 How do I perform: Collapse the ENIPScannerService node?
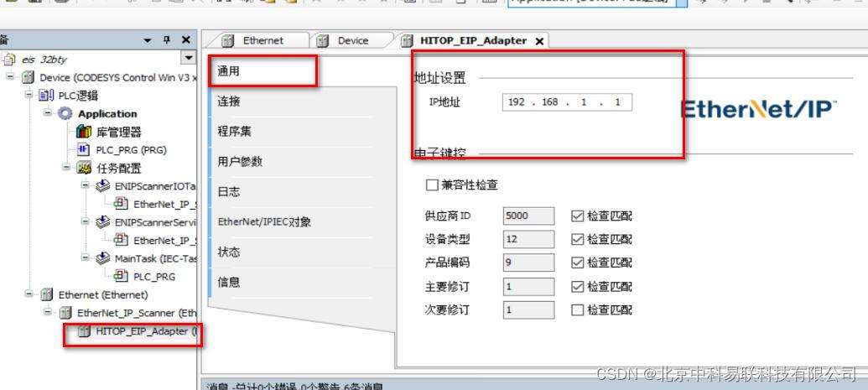click(x=86, y=221)
